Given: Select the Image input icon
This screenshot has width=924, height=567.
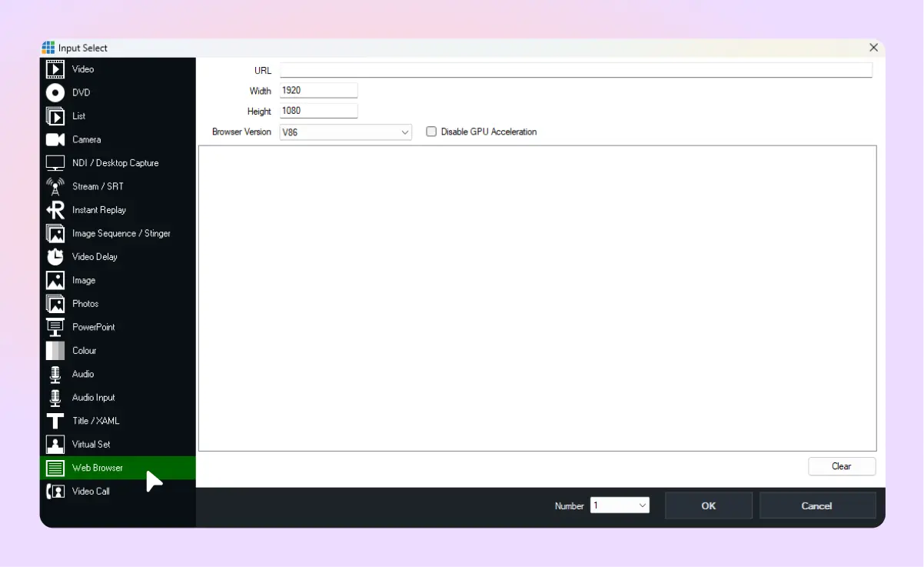Looking at the screenshot, I should [x=55, y=281].
